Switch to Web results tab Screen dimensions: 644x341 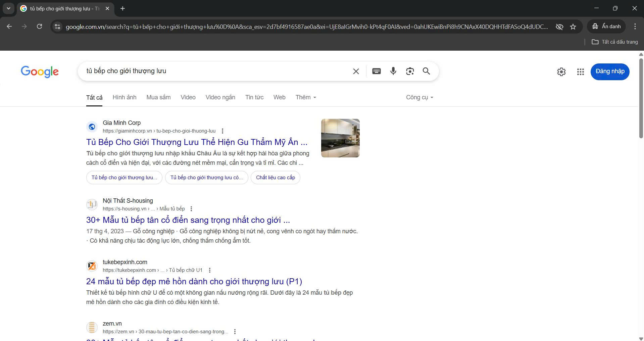tap(279, 97)
